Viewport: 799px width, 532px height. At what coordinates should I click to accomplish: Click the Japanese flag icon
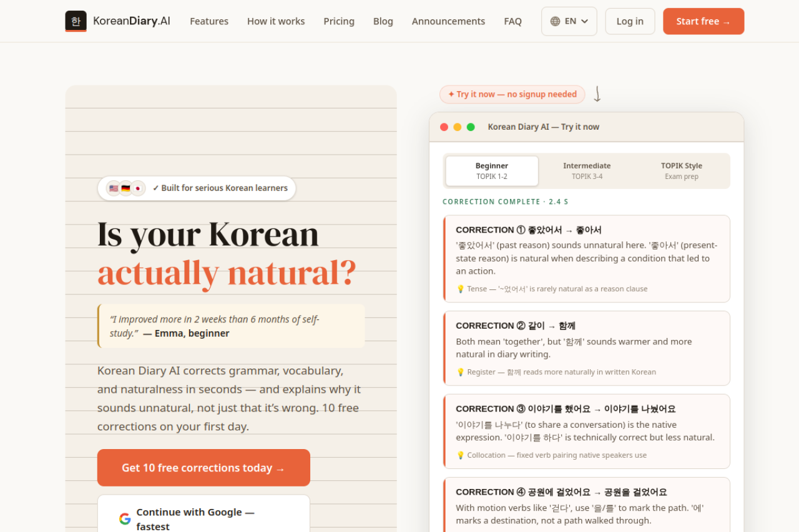138,188
